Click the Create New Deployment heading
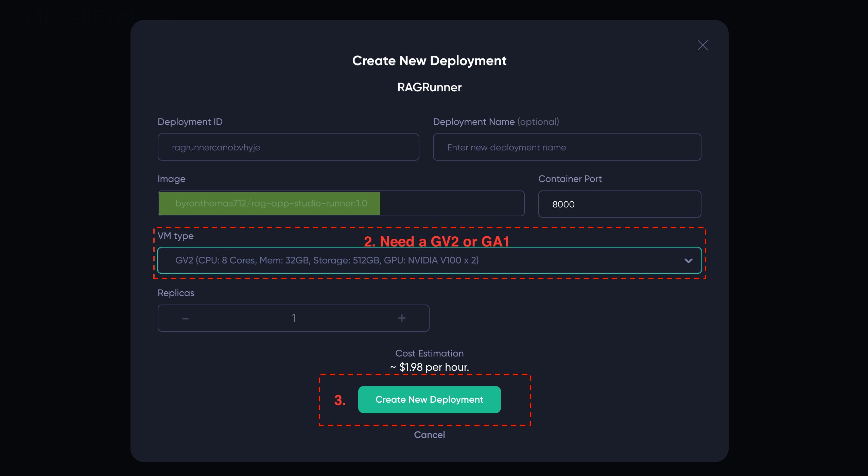 [429, 61]
